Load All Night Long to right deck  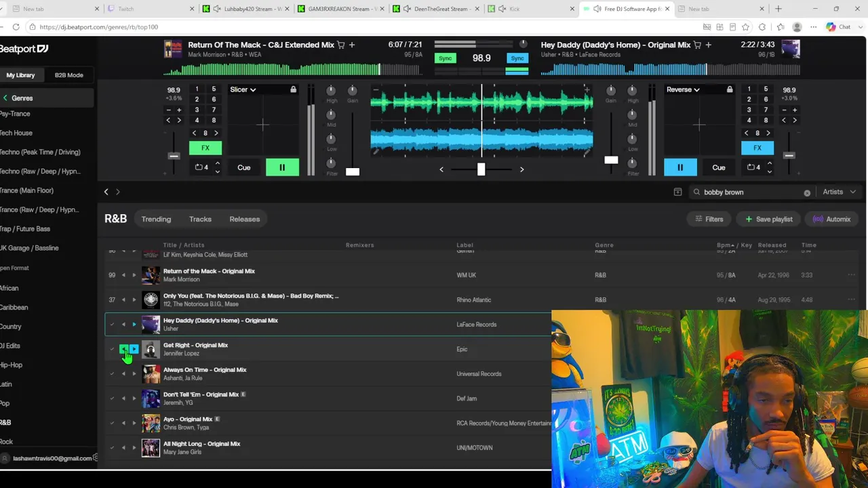pos(134,447)
